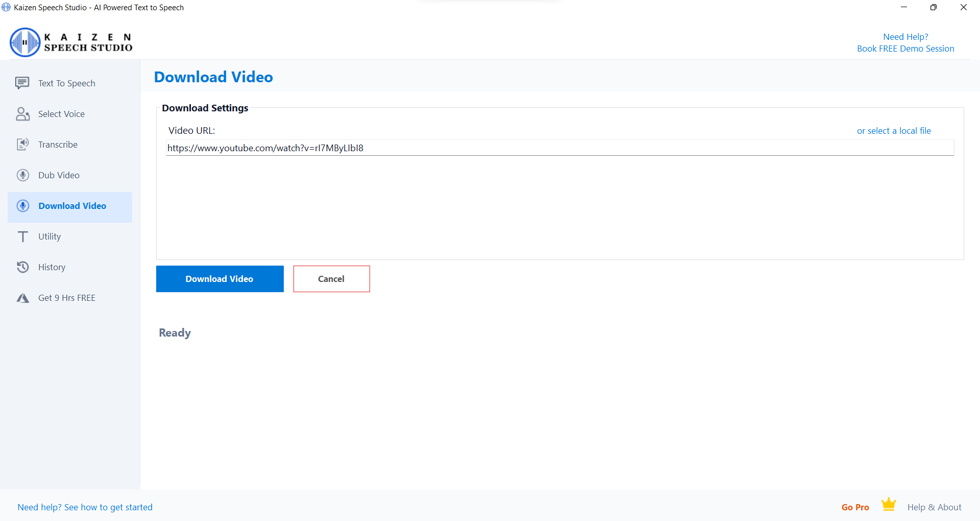Click 'or select a local file'

click(894, 130)
